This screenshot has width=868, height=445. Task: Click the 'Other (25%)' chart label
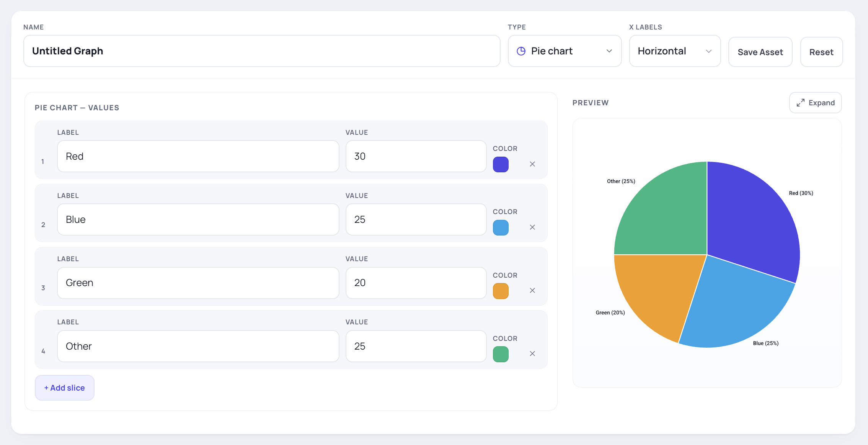coord(621,181)
